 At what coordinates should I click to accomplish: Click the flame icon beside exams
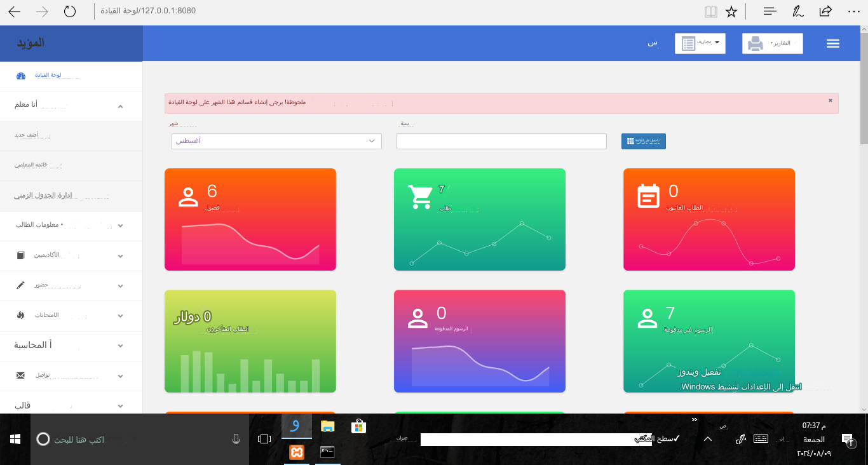pyautogui.click(x=20, y=315)
